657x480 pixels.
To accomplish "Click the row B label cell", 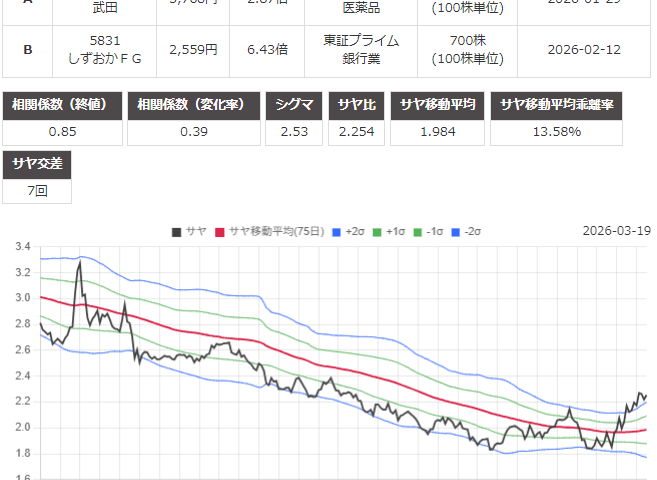I will pyautogui.click(x=27, y=49).
